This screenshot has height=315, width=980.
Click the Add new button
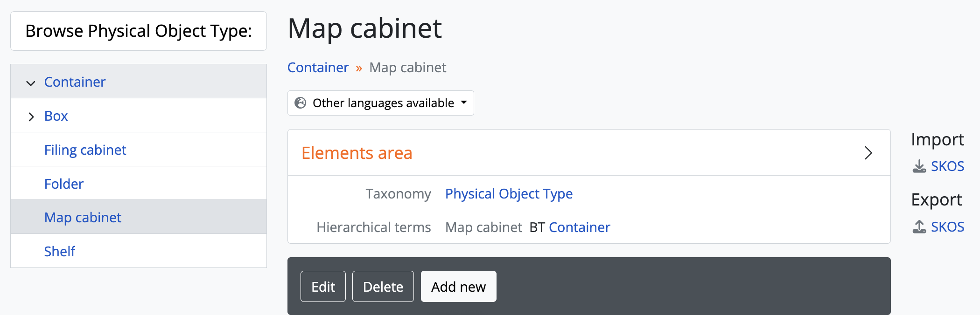click(x=458, y=287)
